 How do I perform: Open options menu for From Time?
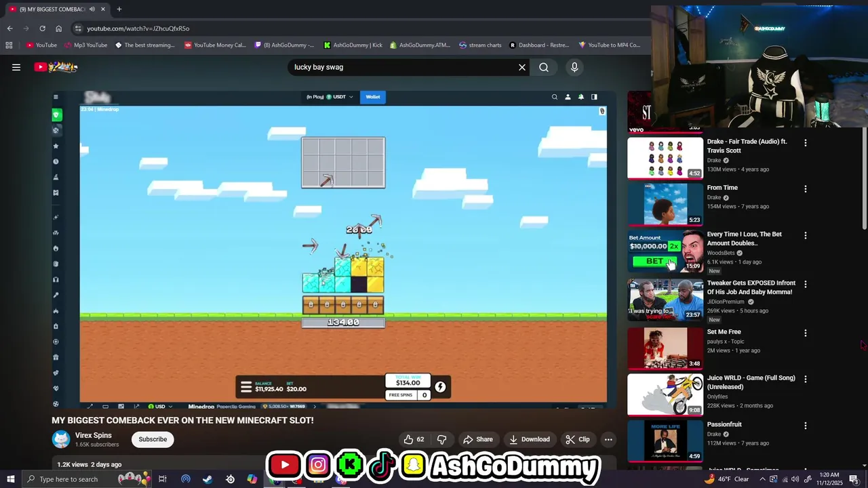[806, 189]
